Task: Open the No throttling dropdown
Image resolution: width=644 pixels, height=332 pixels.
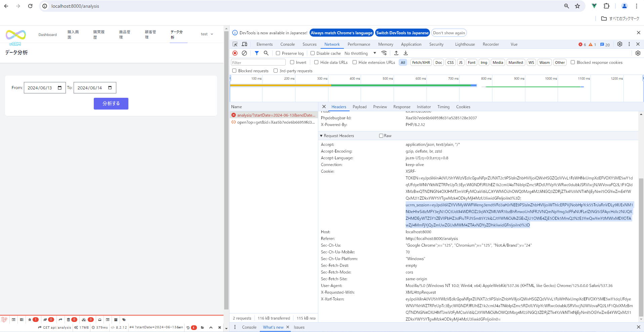Action: [x=360, y=53]
